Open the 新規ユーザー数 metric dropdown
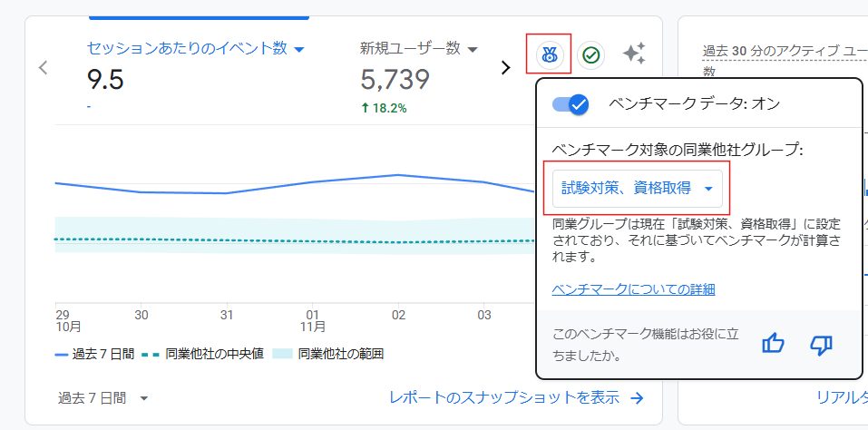Image resolution: width=868 pixels, height=430 pixels. [473, 48]
